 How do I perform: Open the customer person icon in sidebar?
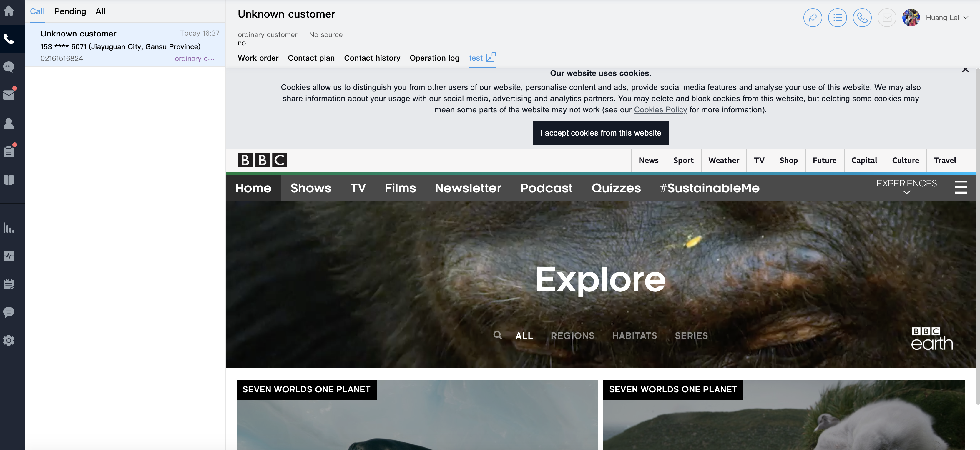tap(9, 123)
